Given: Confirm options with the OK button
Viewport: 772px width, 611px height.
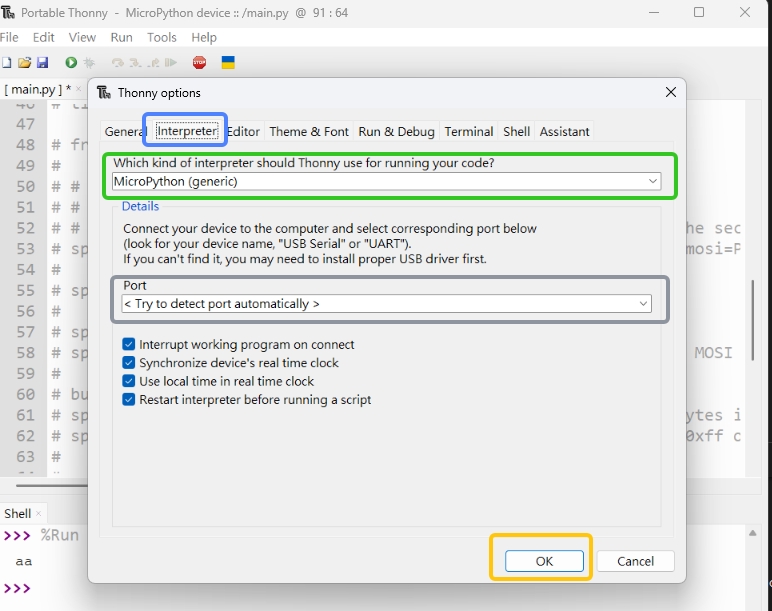Looking at the screenshot, I should coord(544,561).
